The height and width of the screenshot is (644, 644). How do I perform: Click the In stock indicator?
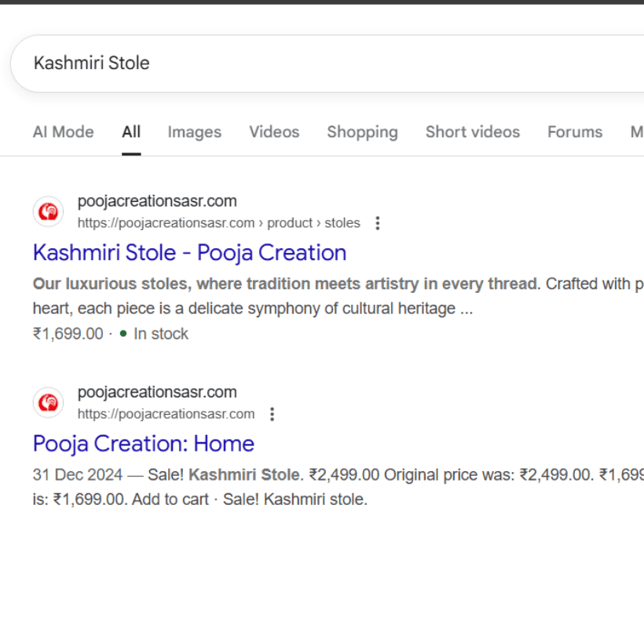[x=160, y=333]
